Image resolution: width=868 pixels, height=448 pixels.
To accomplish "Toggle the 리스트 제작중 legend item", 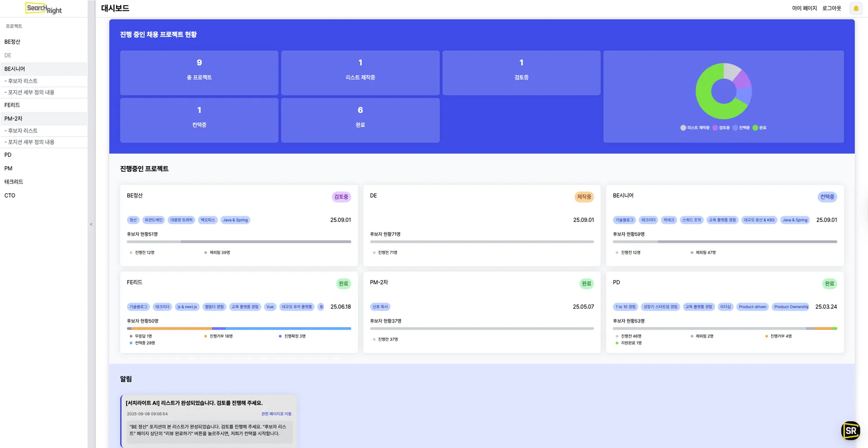I will (695, 128).
